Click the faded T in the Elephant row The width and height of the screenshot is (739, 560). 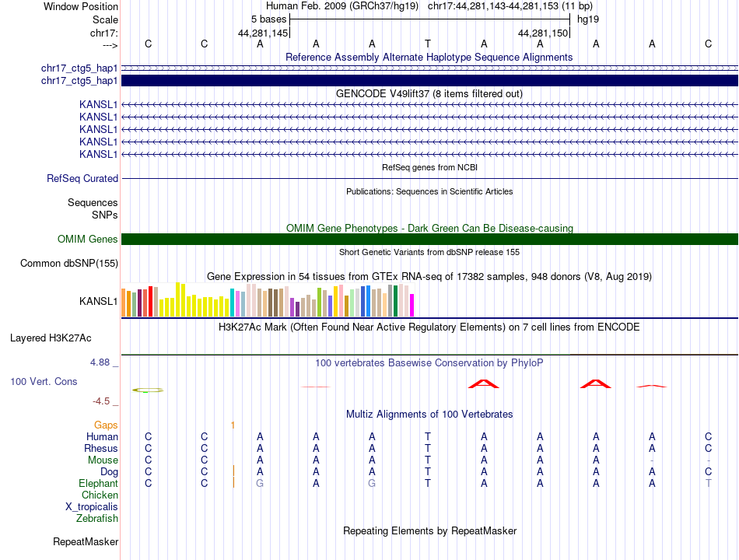[x=708, y=483]
